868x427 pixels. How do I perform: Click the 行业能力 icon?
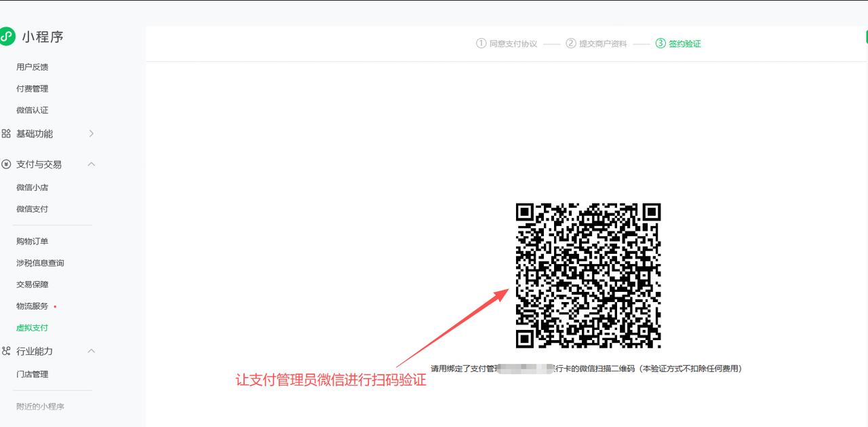6,351
